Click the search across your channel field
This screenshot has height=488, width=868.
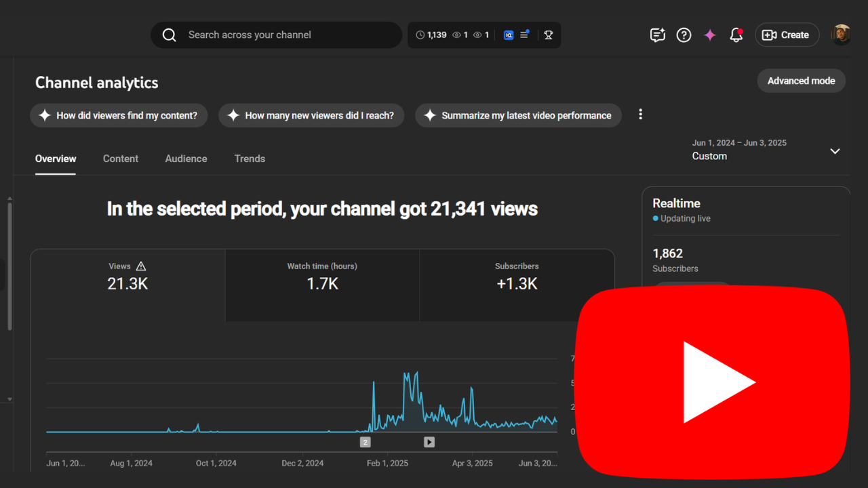tap(276, 35)
